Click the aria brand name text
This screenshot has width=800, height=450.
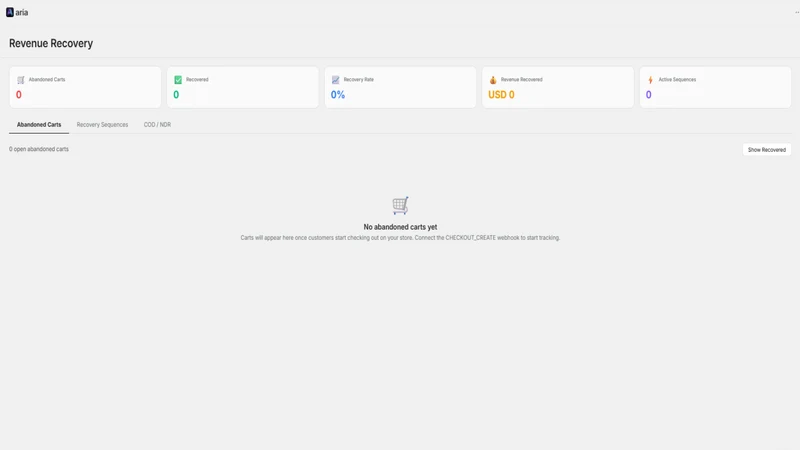(21, 13)
